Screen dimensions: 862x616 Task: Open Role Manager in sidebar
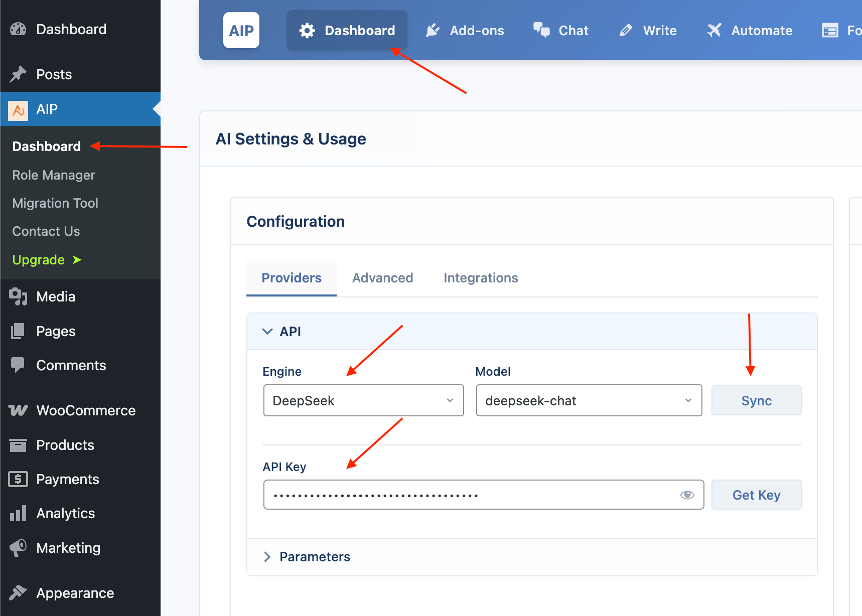point(54,175)
